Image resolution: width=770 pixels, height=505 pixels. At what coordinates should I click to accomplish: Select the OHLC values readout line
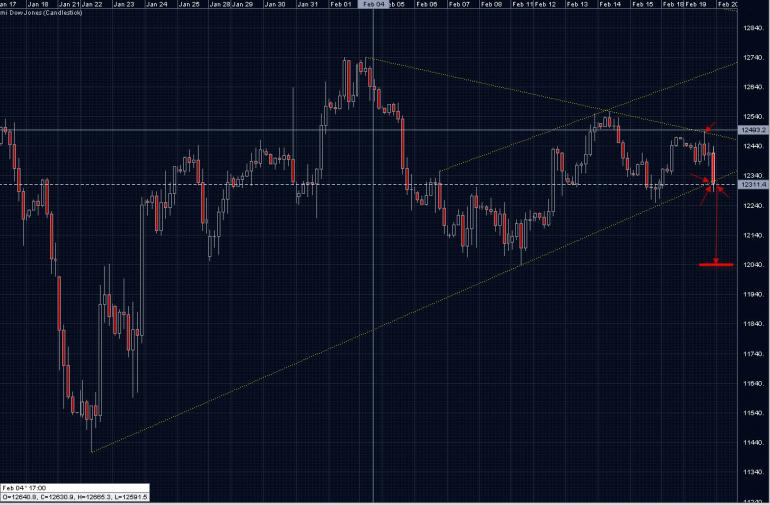pos(75,496)
